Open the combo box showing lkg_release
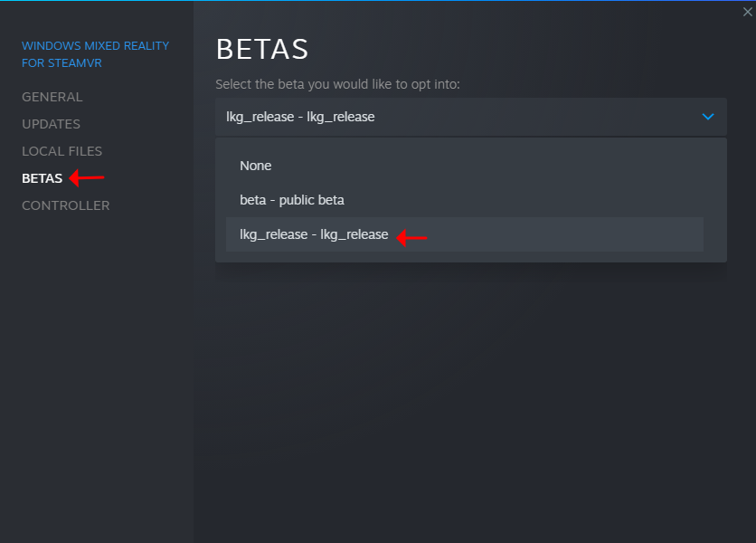This screenshot has height=543, width=756. pos(452,117)
